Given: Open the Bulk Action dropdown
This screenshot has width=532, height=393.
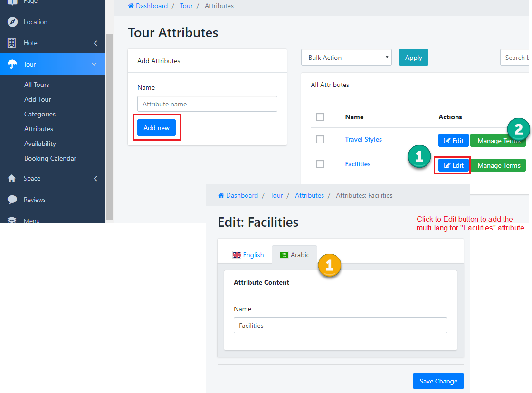Looking at the screenshot, I should [x=346, y=58].
